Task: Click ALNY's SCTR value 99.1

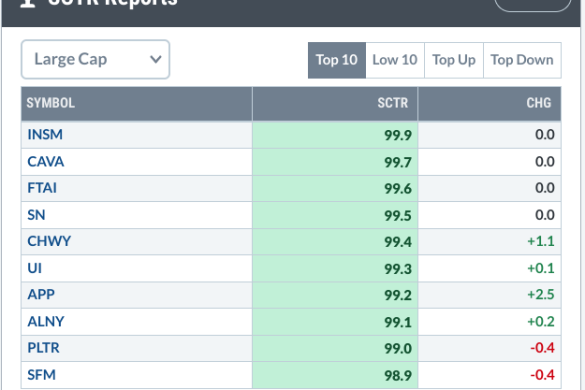Action: click(398, 322)
